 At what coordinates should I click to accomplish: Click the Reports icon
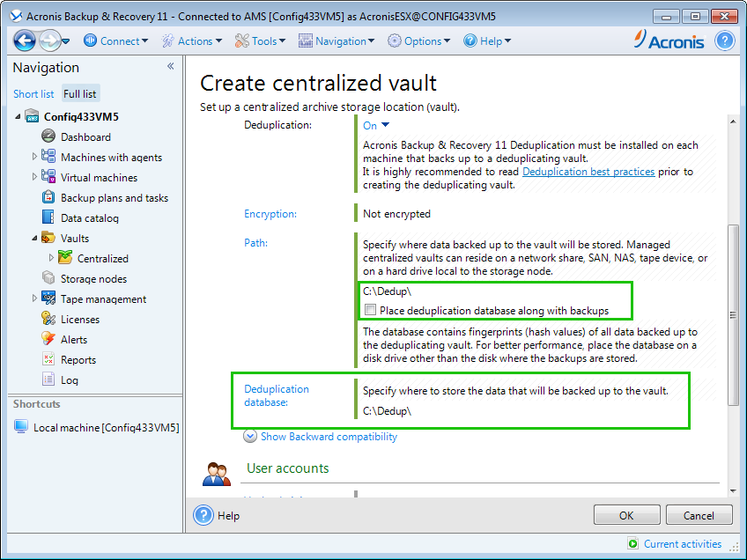[x=48, y=359]
